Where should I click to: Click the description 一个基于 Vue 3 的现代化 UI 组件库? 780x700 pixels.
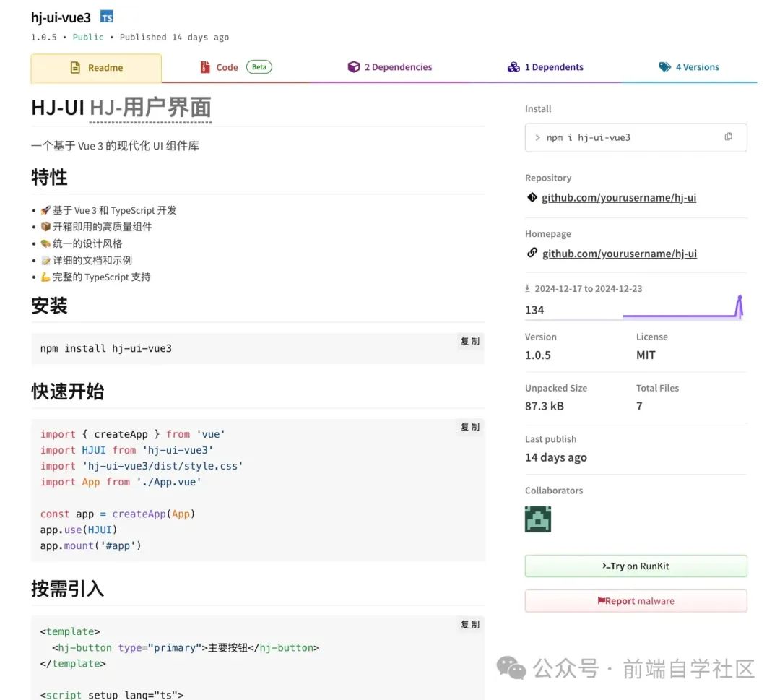coord(115,146)
